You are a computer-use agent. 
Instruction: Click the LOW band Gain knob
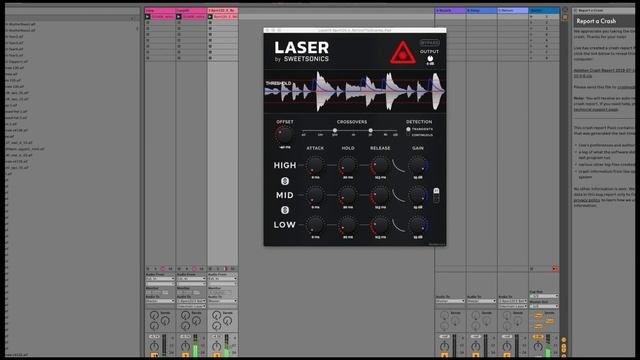point(418,225)
